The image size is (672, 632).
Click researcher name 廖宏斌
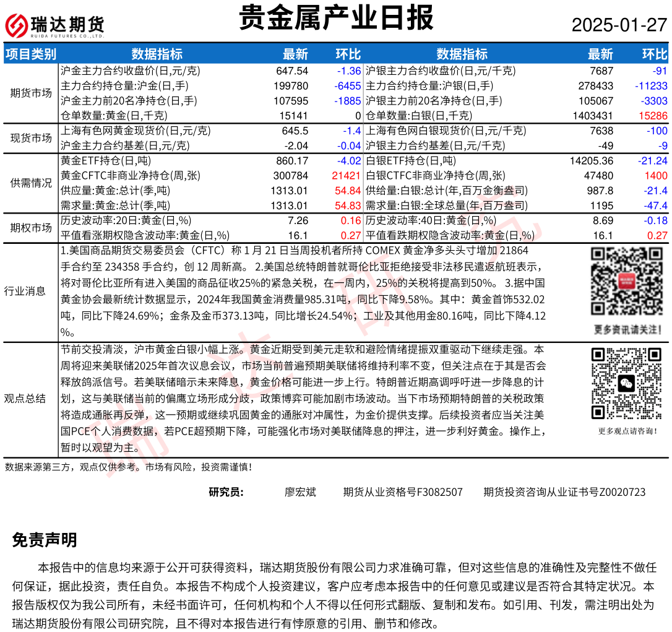(300, 492)
